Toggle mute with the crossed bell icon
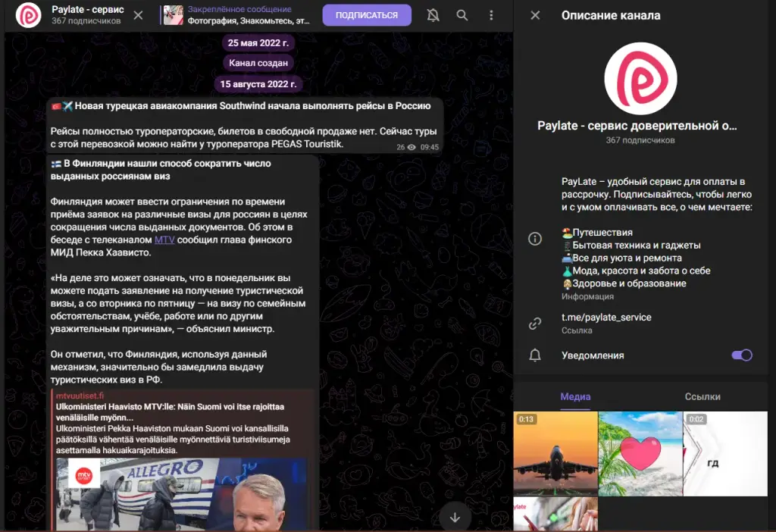The width and height of the screenshot is (776, 532). tap(433, 15)
